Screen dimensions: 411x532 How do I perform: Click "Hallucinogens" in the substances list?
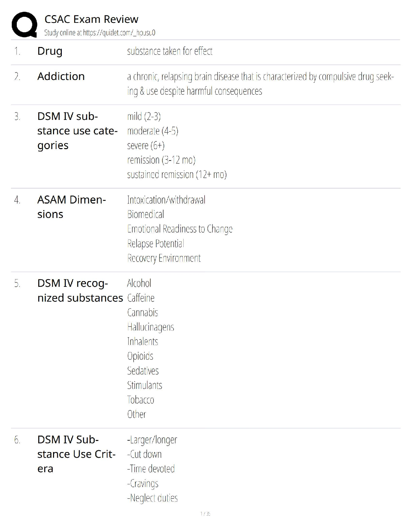pyautogui.click(x=150, y=327)
